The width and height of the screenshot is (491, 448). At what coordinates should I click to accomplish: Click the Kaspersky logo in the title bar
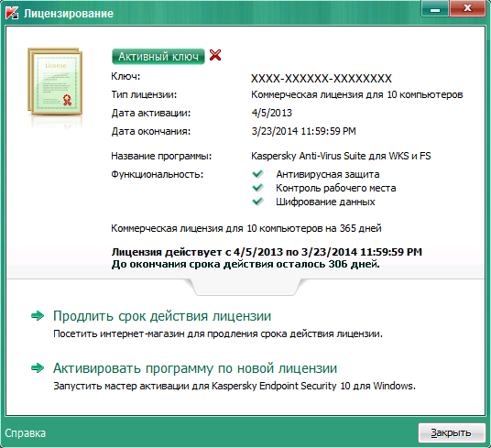click(12, 13)
